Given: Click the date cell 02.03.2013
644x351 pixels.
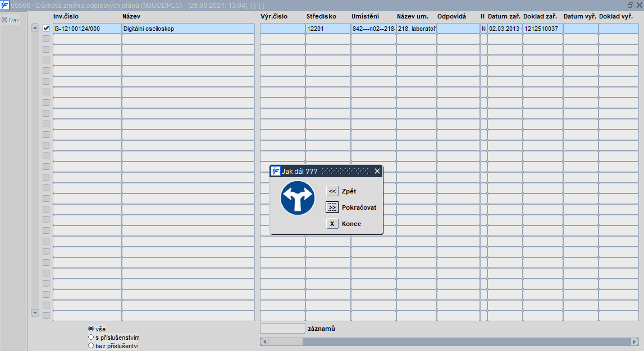Looking at the screenshot, I should tap(505, 28).
